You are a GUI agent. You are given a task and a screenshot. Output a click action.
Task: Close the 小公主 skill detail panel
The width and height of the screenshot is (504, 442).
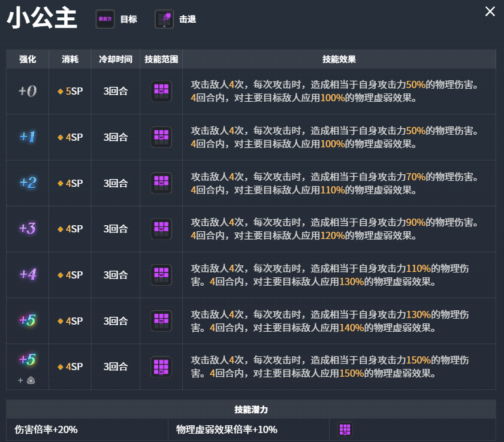490,11
